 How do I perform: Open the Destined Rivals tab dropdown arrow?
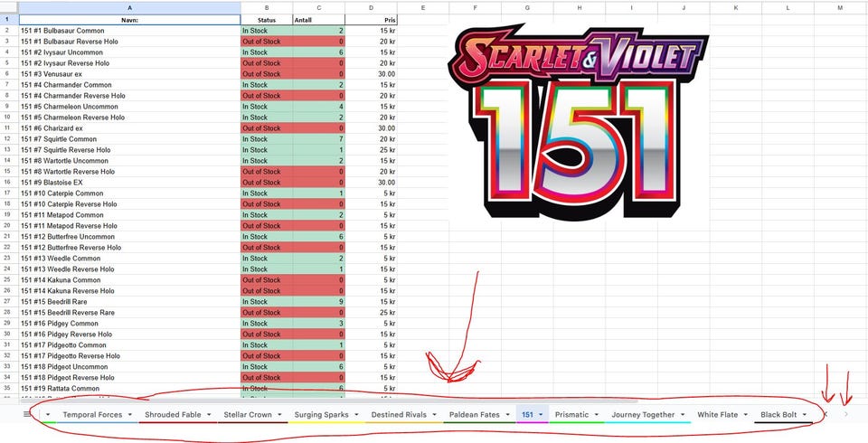click(435, 414)
